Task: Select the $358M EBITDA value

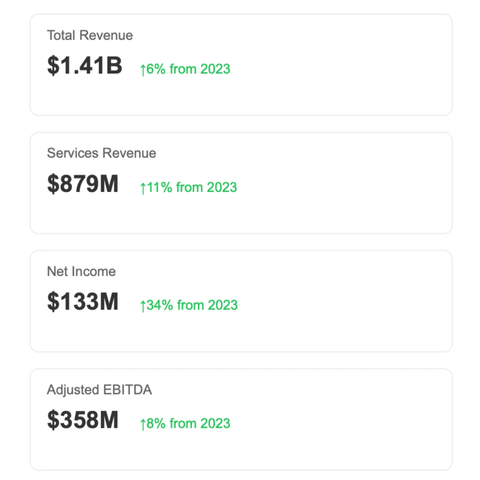Action: (83, 420)
